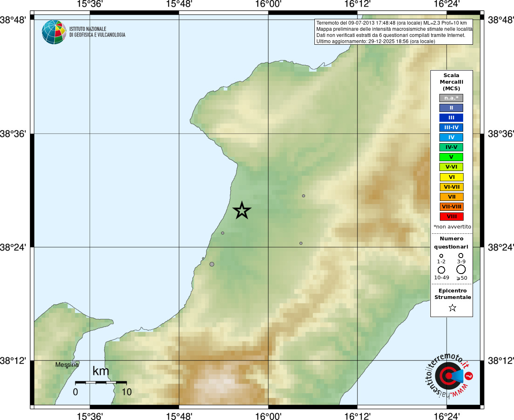Select the IV-V intensity swatch
Viewport: 514px width, 420px height.
coord(451,147)
